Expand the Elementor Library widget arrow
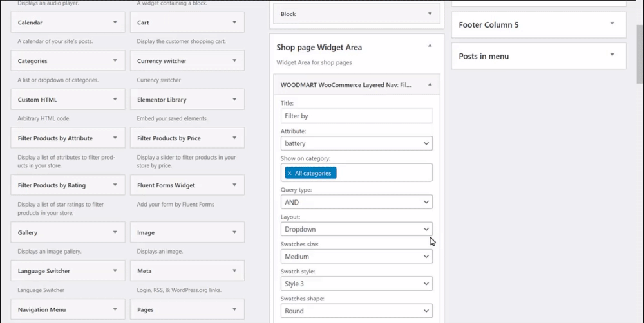The height and width of the screenshot is (323, 644). (234, 100)
